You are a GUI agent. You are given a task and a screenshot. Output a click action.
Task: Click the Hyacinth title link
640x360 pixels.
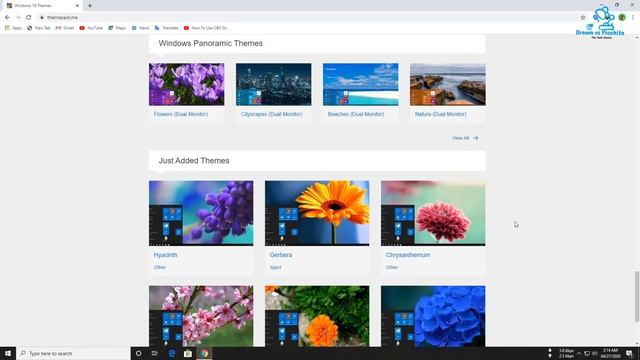pyautogui.click(x=165, y=255)
